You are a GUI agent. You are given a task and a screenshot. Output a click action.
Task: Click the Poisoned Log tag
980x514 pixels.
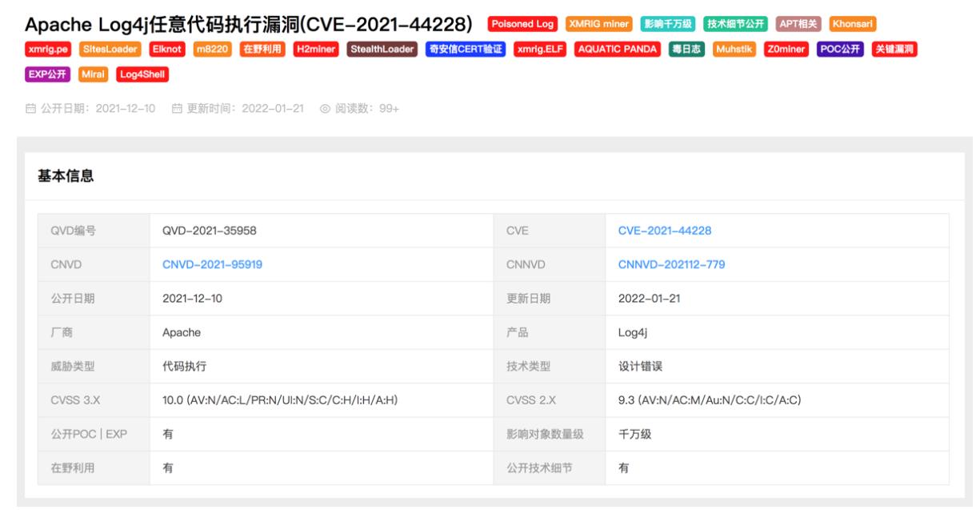(x=523, y=24)
